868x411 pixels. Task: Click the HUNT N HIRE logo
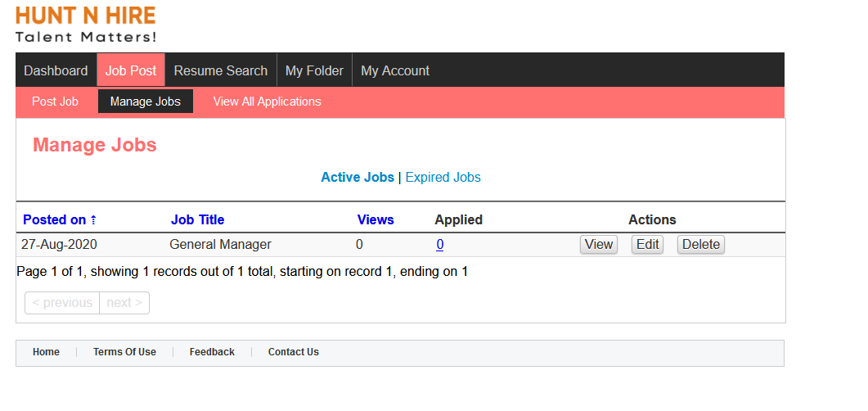click(86, 25)
